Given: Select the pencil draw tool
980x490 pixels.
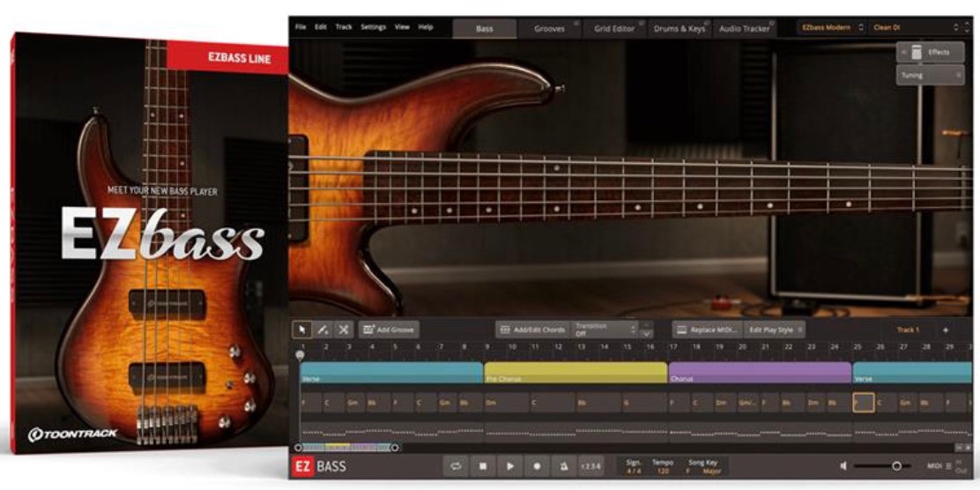Looking at the screenshot, I should pyautogui.click(x=323, y=330).
